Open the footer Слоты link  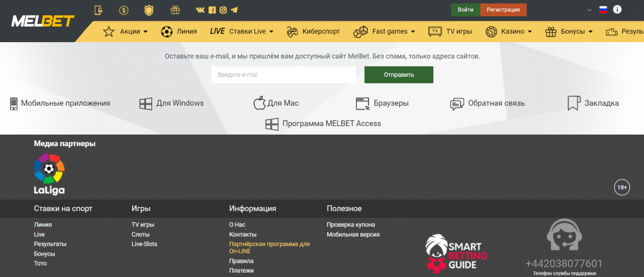point(140,235)
